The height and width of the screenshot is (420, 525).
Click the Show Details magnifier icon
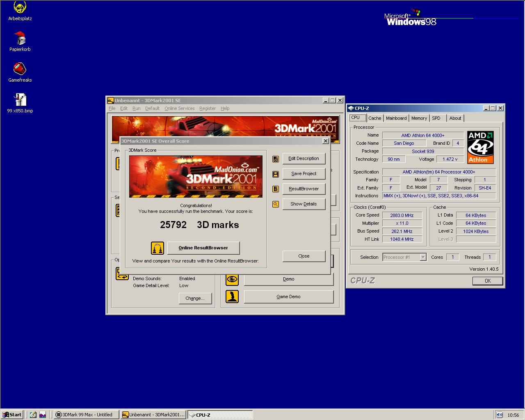pos(276,204)
